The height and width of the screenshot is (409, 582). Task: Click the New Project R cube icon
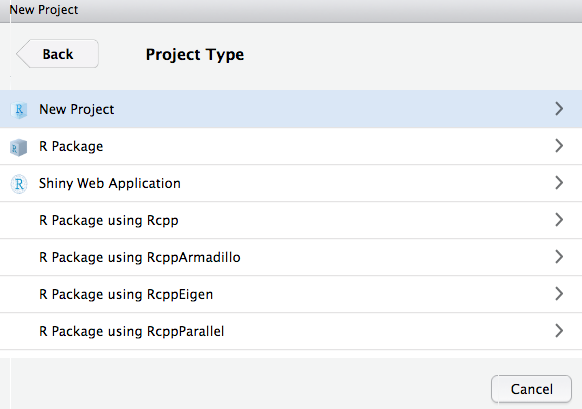tap(19, 110)
